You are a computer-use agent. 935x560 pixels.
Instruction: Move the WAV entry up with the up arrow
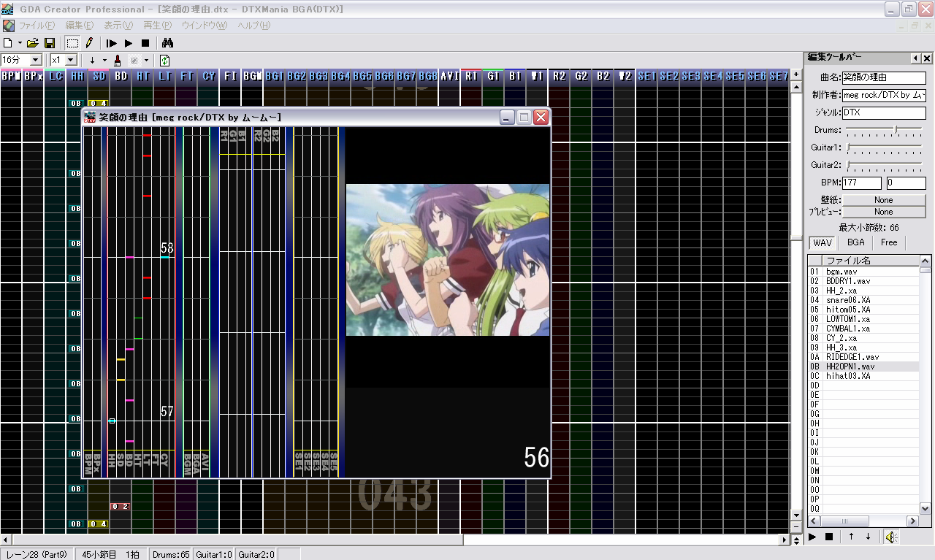[851, 537]
